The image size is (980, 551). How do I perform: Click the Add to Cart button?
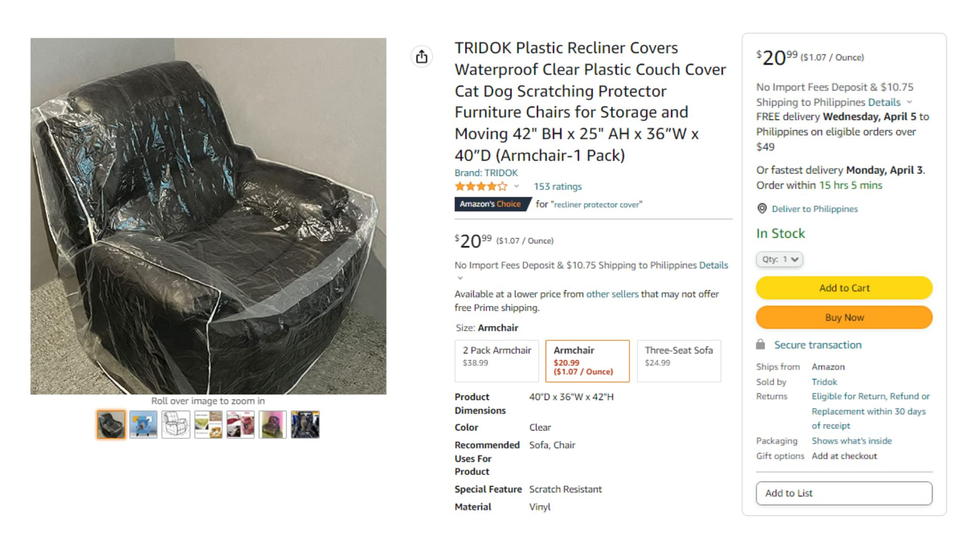[x=844, y=288]
